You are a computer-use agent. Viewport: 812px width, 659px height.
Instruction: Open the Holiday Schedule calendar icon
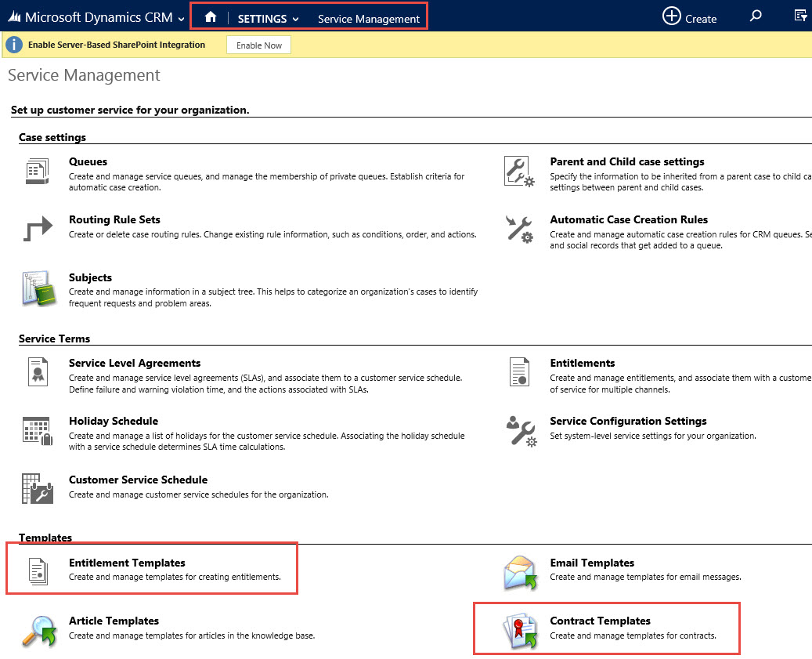(38, 431)
